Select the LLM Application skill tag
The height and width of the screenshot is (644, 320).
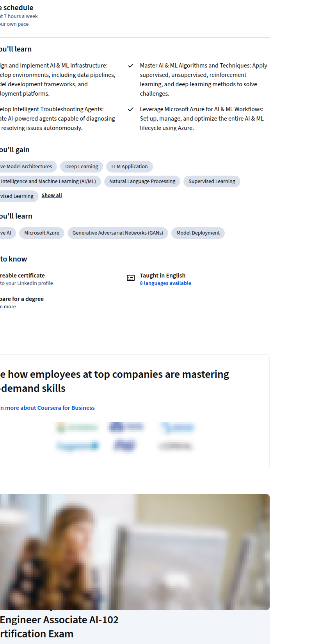pos(130,167)
